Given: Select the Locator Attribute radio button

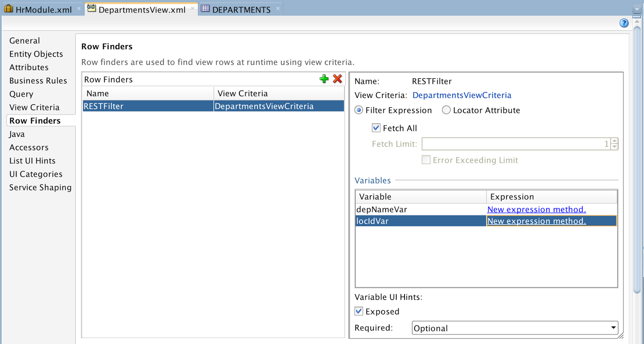Looking at the screenshot, I should pyautogui.click(x=446, y=110).
